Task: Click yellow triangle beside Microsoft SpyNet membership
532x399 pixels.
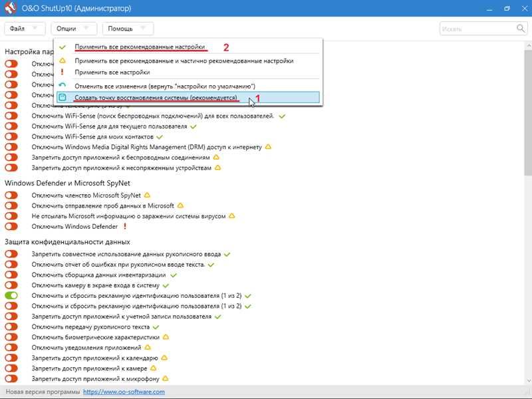Action: 147,195
